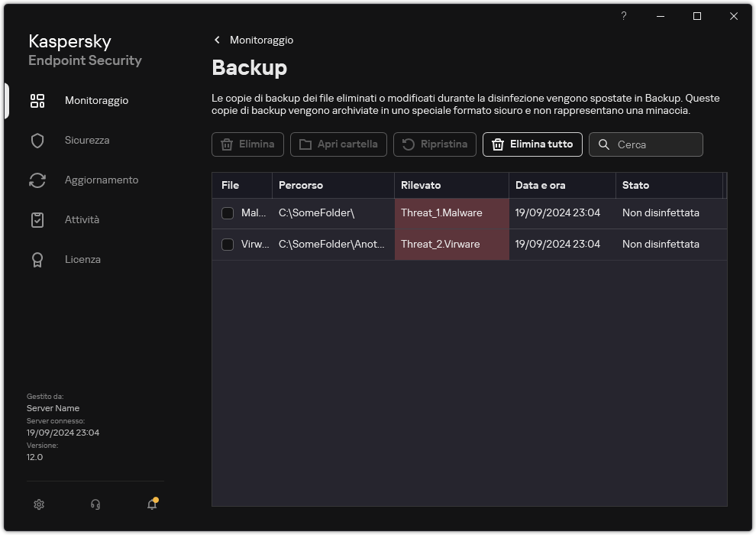The width and height of the screenshot is (756, 535).
Task: Click the help question mark icon
Action: tap(623, 16)
